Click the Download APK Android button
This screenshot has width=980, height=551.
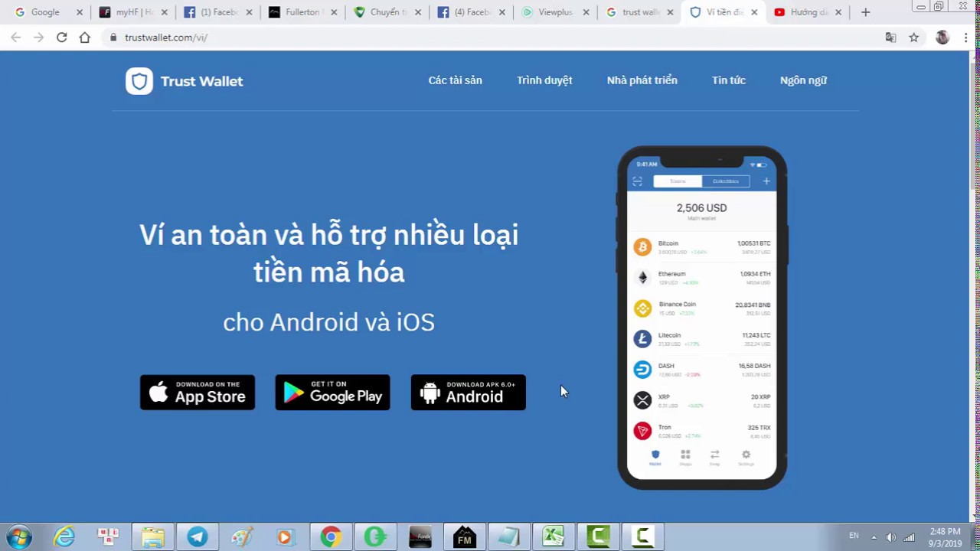(x=468, y=393)
